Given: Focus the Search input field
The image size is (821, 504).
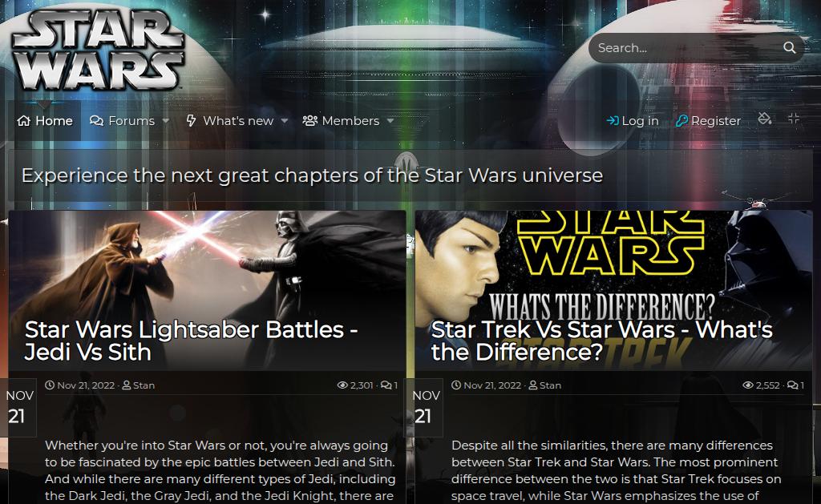Looking at the screenshot, I should click(686, 48).
